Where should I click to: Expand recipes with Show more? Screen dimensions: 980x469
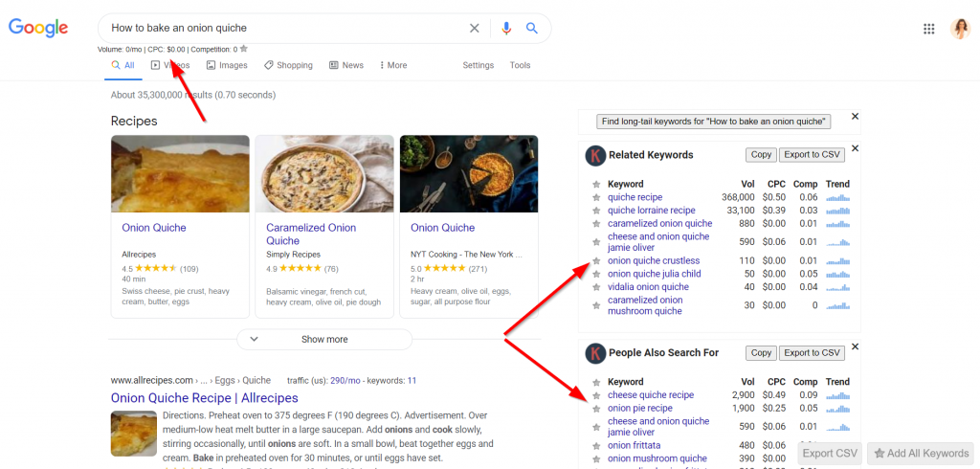pos(324,340)
